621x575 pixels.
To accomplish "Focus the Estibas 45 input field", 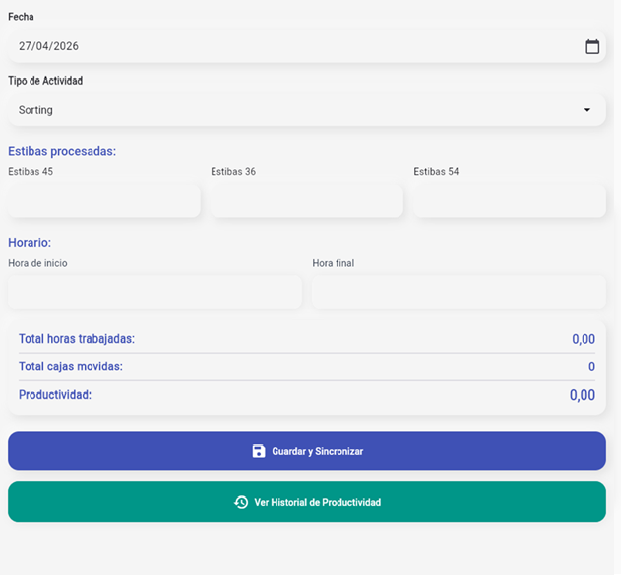I will coord(104,201).
